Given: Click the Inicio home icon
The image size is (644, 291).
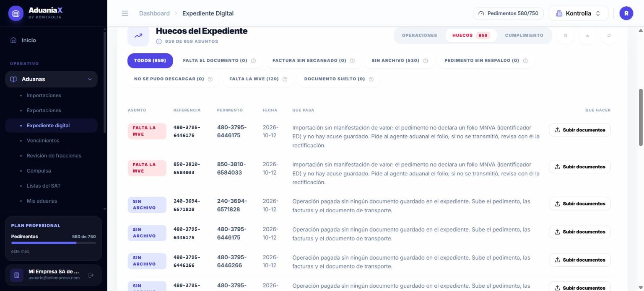Looking at the screenshot, I should 13,40.
